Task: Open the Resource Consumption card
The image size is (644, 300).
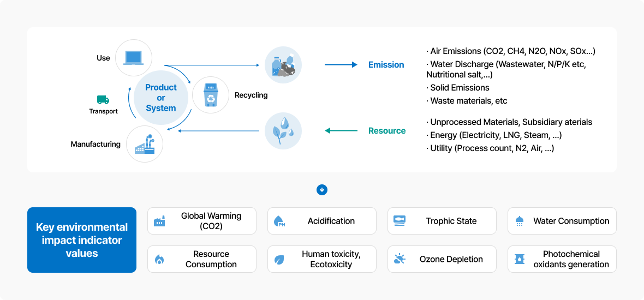Action: (x=202, y=259)
